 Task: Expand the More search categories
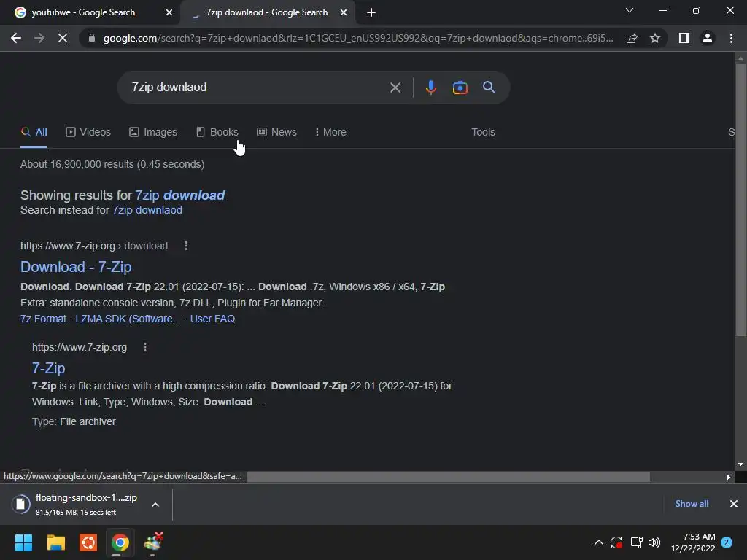point(330,133)
